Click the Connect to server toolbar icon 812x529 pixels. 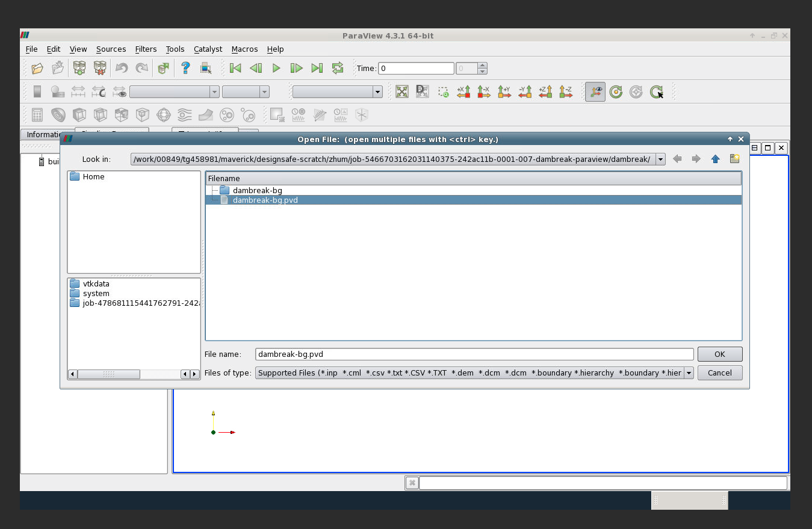click(79, 68)
